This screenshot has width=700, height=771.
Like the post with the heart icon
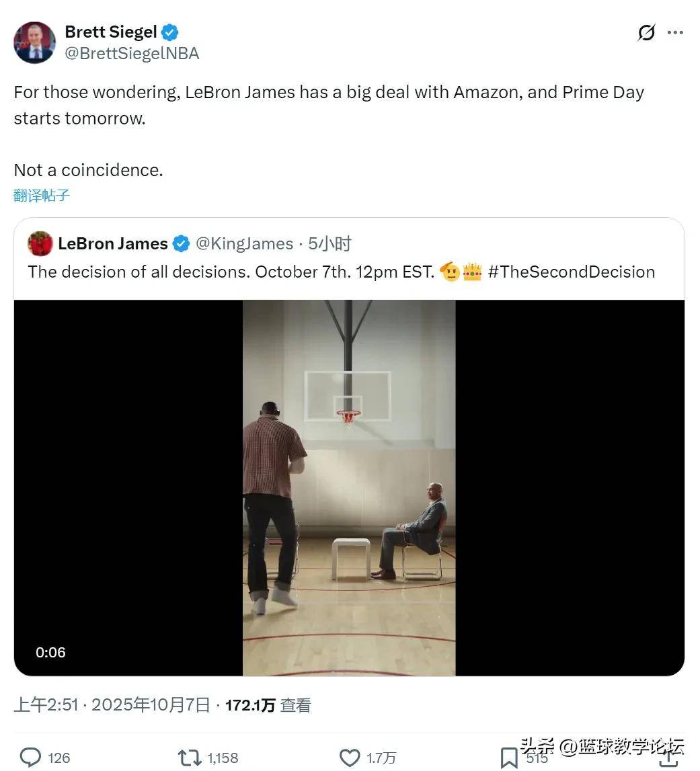click(x=350, y=758)
